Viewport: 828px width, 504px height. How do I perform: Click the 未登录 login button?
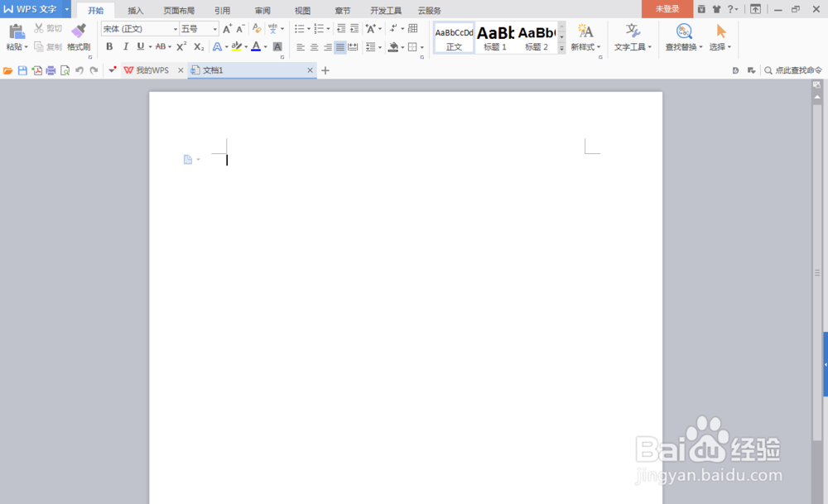(667, 8)
